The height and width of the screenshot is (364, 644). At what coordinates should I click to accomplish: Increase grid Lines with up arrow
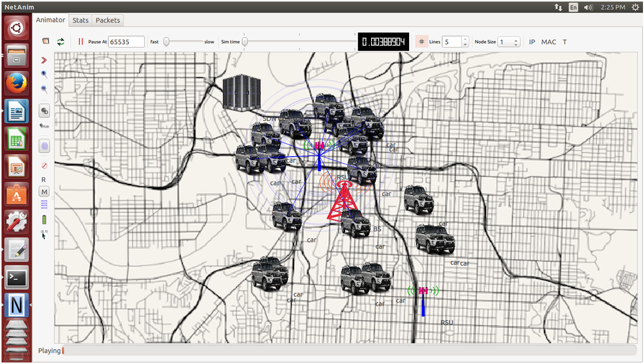click(465, 39)
